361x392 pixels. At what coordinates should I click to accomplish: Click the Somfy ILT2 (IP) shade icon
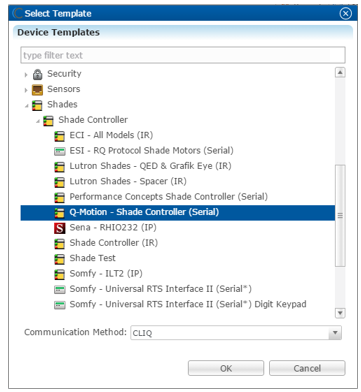click(60, 274)
